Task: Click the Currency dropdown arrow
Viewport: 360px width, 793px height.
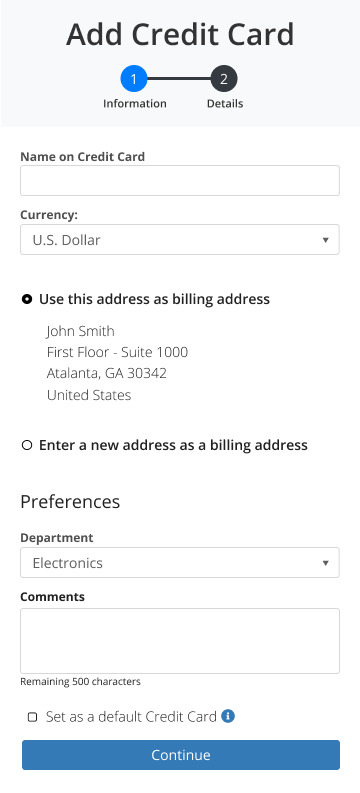Action: point(326,240)
